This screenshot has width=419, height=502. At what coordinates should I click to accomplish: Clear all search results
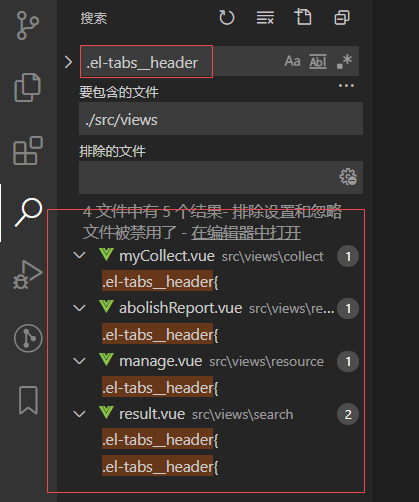click(265, 17)
